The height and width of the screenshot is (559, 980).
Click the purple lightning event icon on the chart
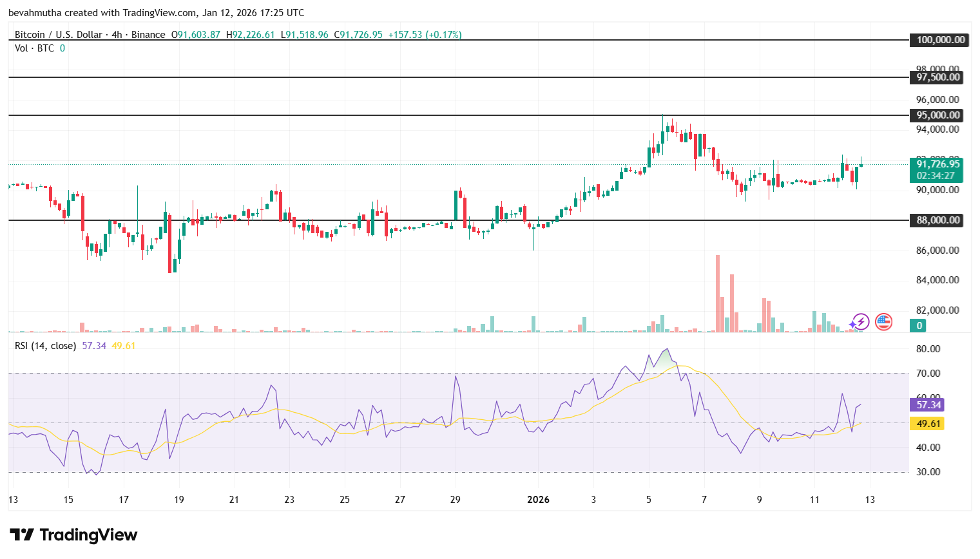pos(860,323)
